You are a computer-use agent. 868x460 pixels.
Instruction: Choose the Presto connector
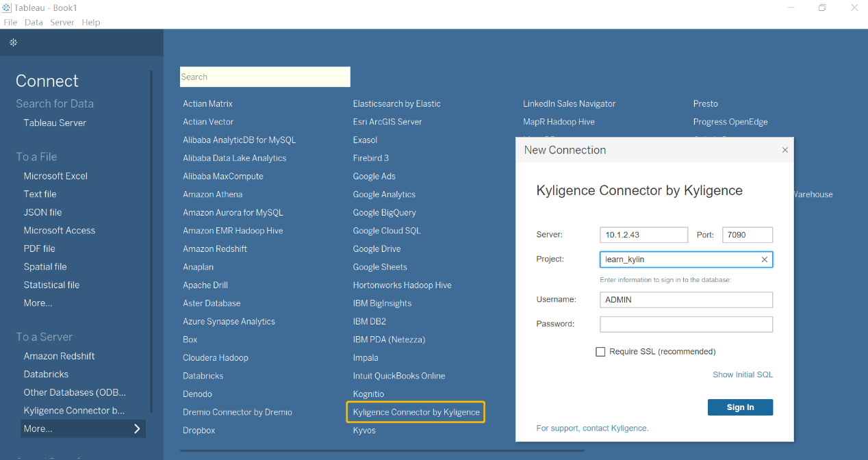click(706, 104)
